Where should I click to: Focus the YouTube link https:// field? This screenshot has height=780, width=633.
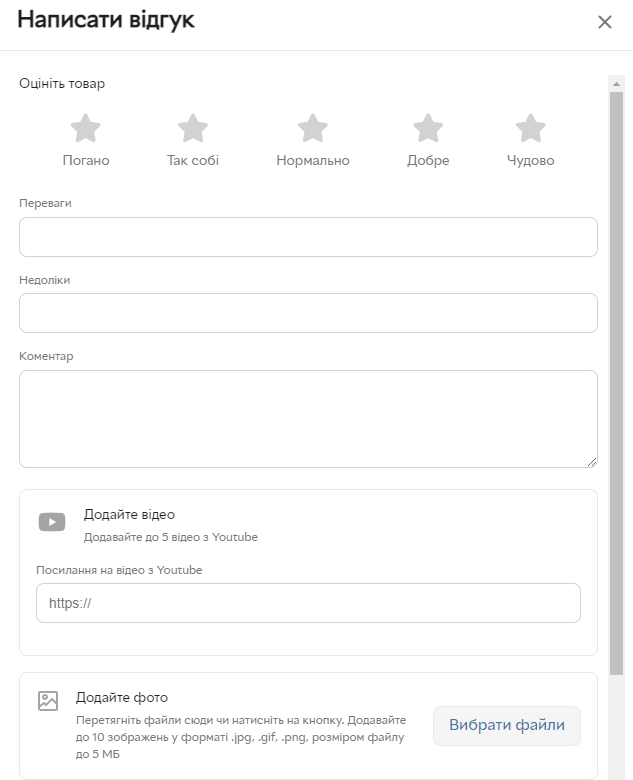coord(308,603)
